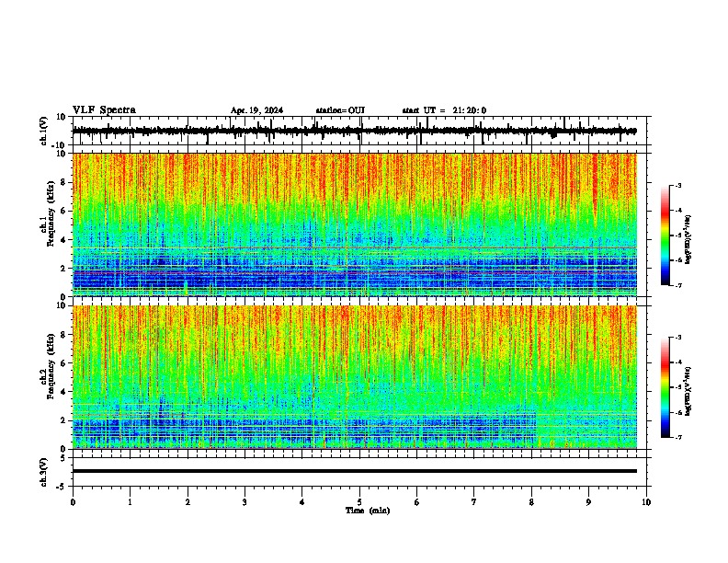Click the ch.2 color scale bar
The width and height of the screenshot is (728, 563).
665,387
